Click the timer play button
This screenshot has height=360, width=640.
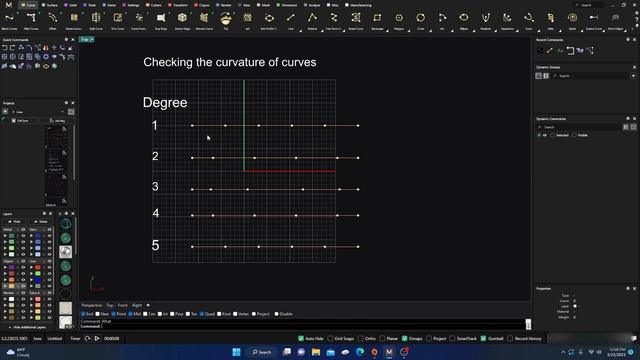click(x=97, y=338)
